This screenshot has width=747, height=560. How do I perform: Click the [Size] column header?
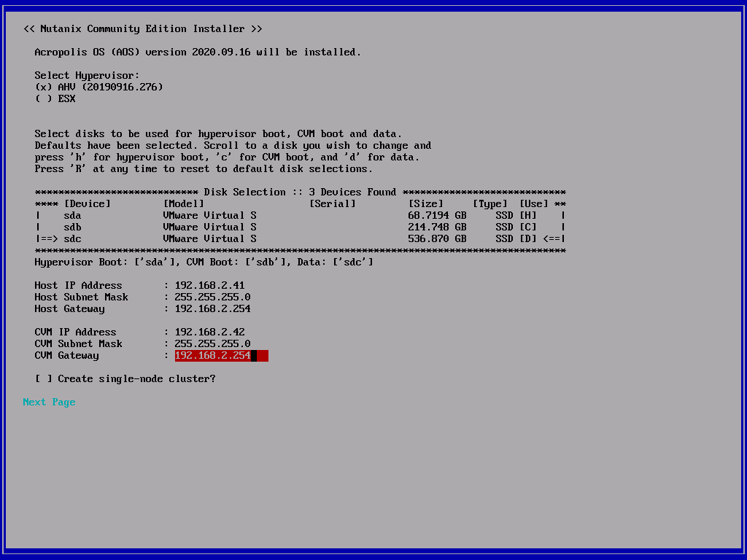click(x=425, y=204)
